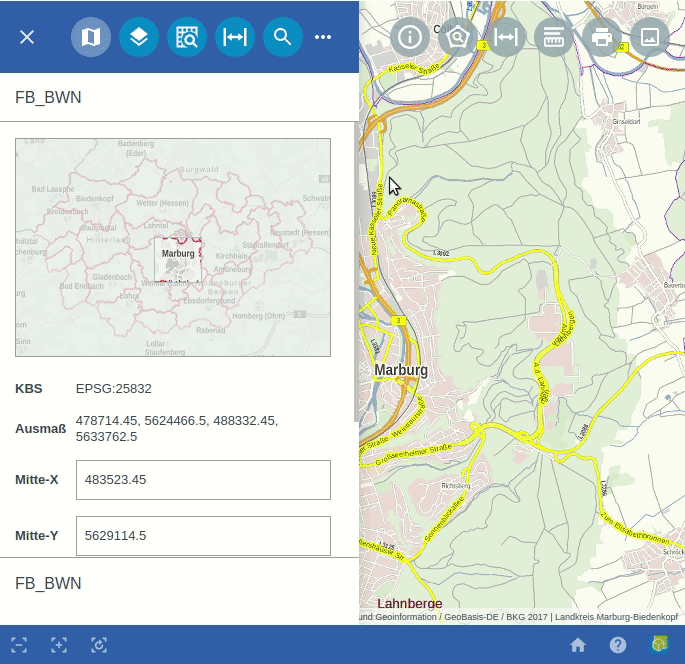The height and width of the screenshot is (664, 685).
Task: Open the search magnifier tool
Action: [283, 37]
